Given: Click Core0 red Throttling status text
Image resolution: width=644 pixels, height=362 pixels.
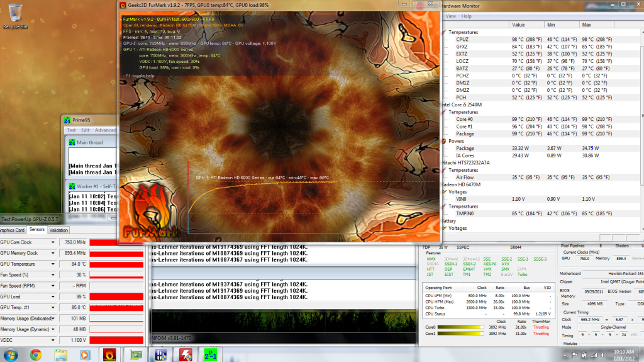Looking at the screenshot, I should coord(541,327).
